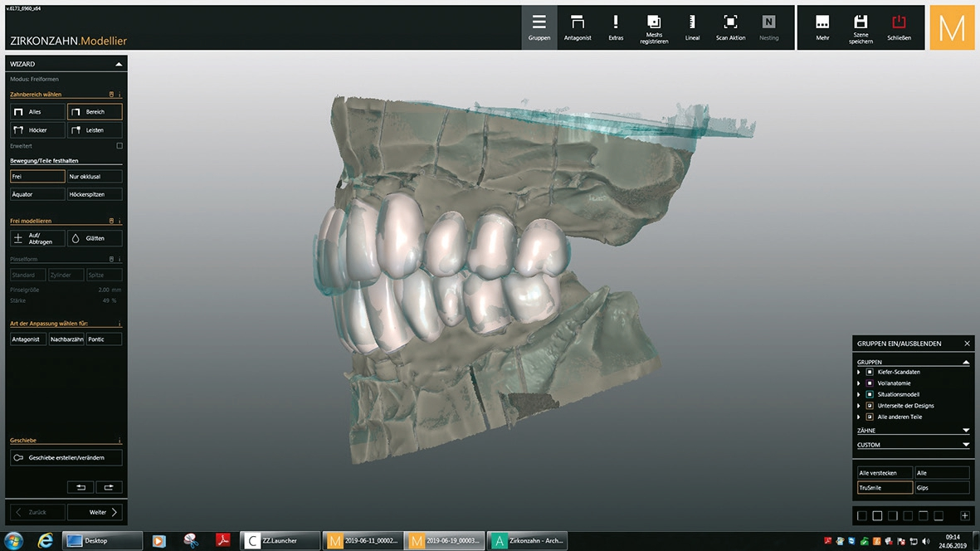Toggle Situationsmodell visibility checkbox
980x551 pixels.
pos(870,395)
